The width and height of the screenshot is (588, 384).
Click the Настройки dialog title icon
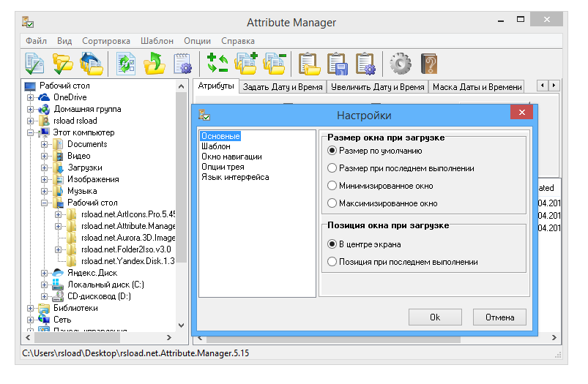click(x=204, y=115)
